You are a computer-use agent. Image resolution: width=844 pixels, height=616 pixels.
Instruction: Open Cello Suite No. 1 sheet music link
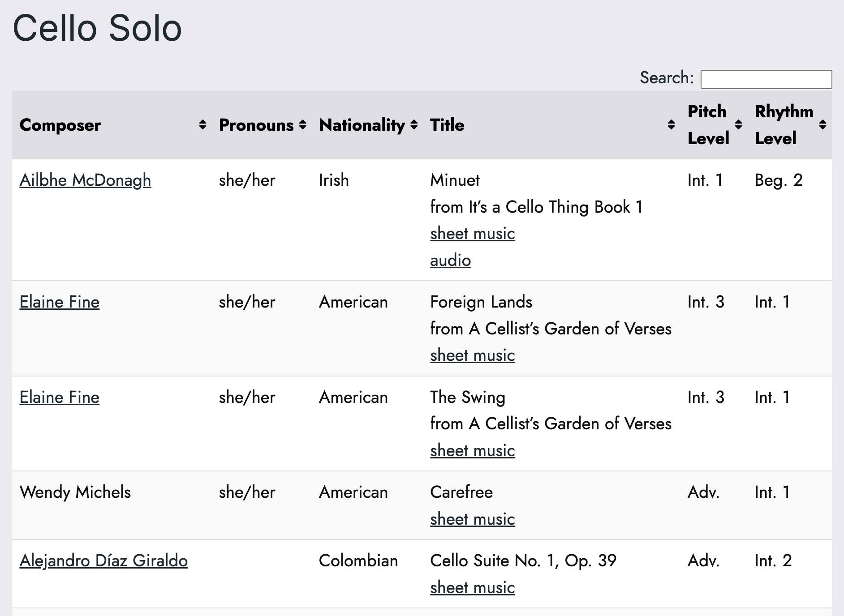tap(473, 588)
